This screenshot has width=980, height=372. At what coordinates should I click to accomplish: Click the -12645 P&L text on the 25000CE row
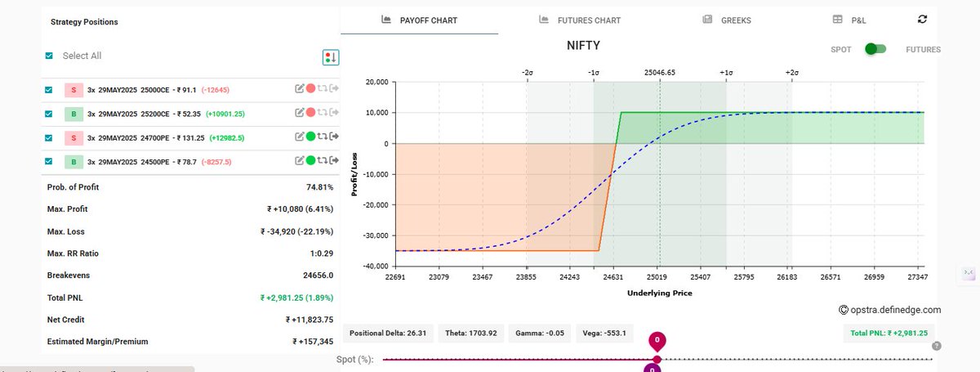(x=215, y=90)
